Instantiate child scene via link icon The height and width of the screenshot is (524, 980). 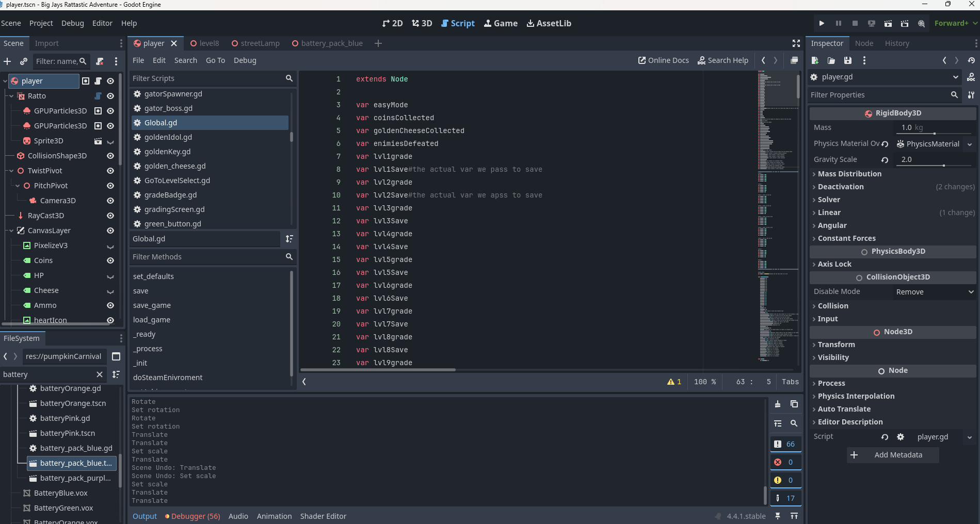(x=23, y=61)
